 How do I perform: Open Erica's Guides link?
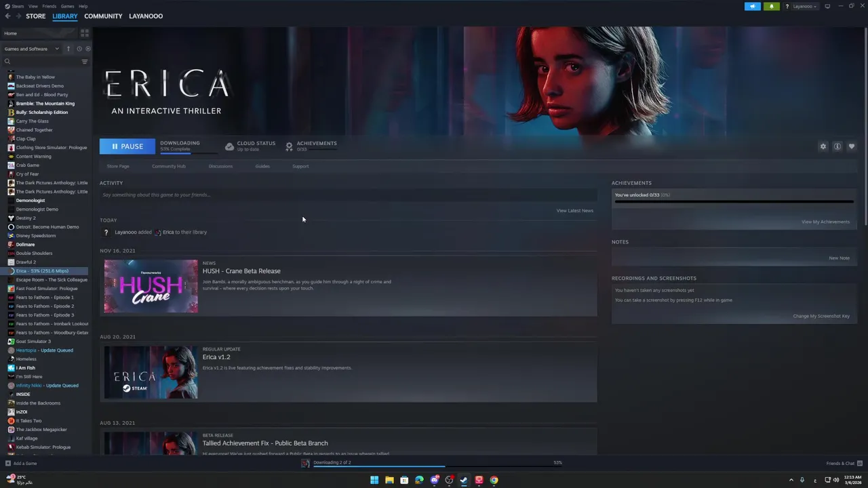[x=262, y=166]
